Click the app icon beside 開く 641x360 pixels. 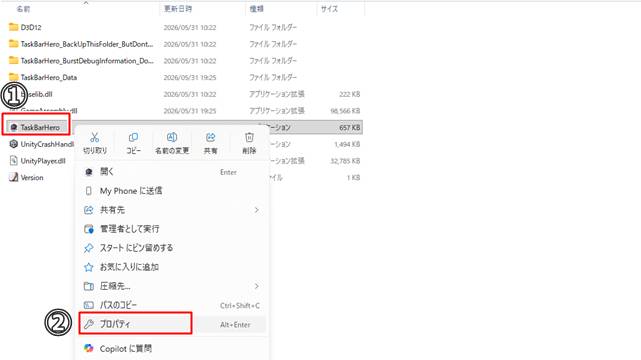89,172
